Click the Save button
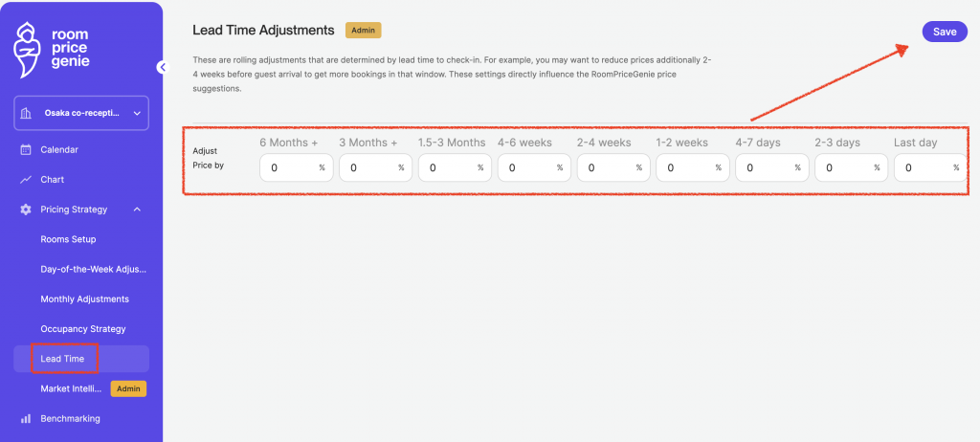This screenshot has width=980, height=442. (x=945, y=32)
